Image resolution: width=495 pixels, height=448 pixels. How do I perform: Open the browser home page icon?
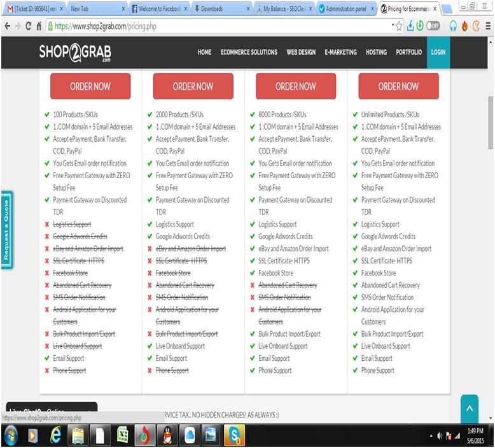pos(39,26)
